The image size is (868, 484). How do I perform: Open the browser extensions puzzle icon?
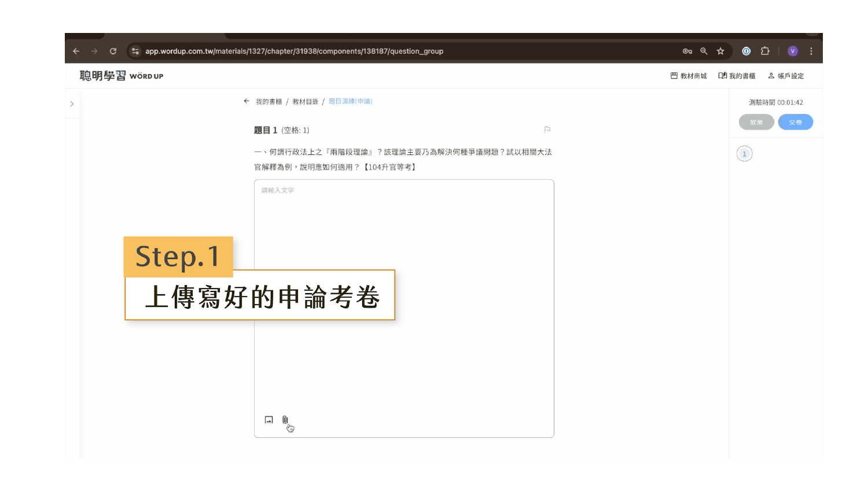tap(765, 51)
